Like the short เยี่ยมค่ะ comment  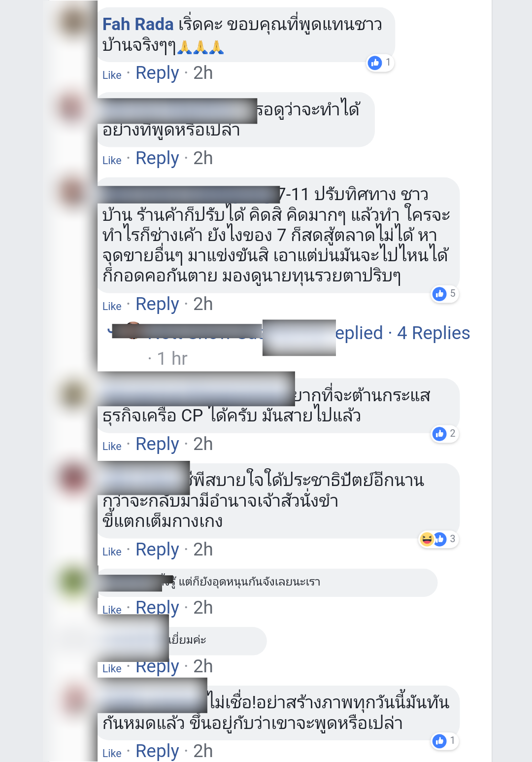112,668
